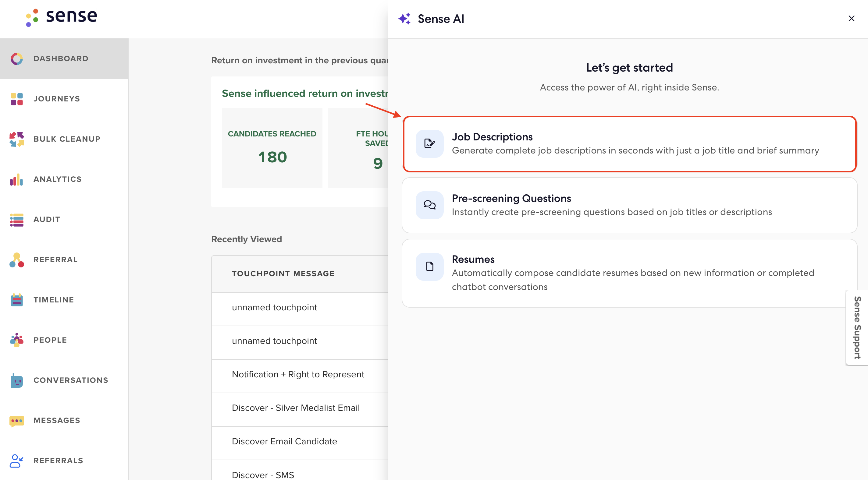Select the Discover - Silver Medalist Email row
The width and height of the screenshot is (868, 480).
coord(296,408)
